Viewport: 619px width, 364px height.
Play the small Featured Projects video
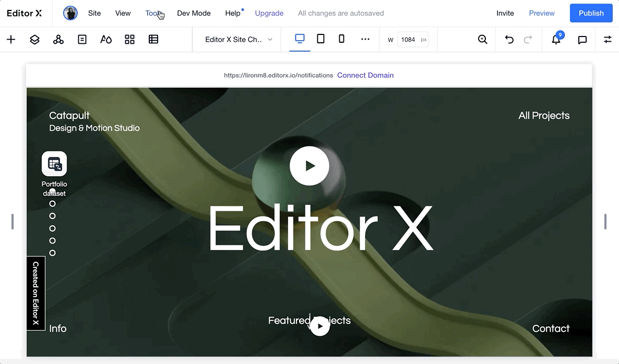pyautogui.click(x=320, y=326)
